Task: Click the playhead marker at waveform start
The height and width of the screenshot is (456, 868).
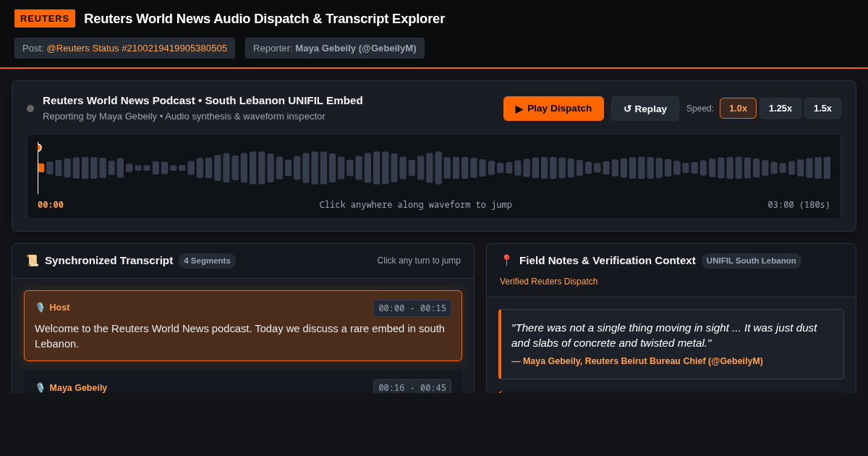Action: click(38, 148)
